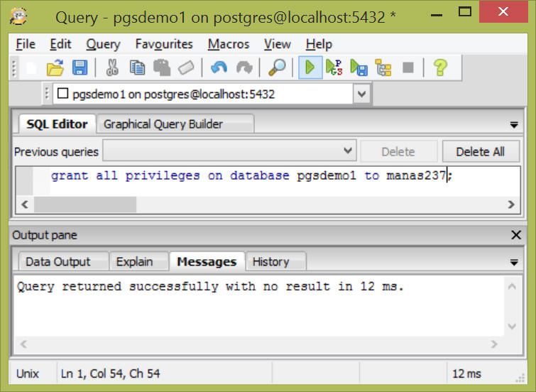The width and height of the screenshot is (536, 392).
Task: Redo the edit with the grey arrow
Action: pyautogui.click(x=244, y=67)
